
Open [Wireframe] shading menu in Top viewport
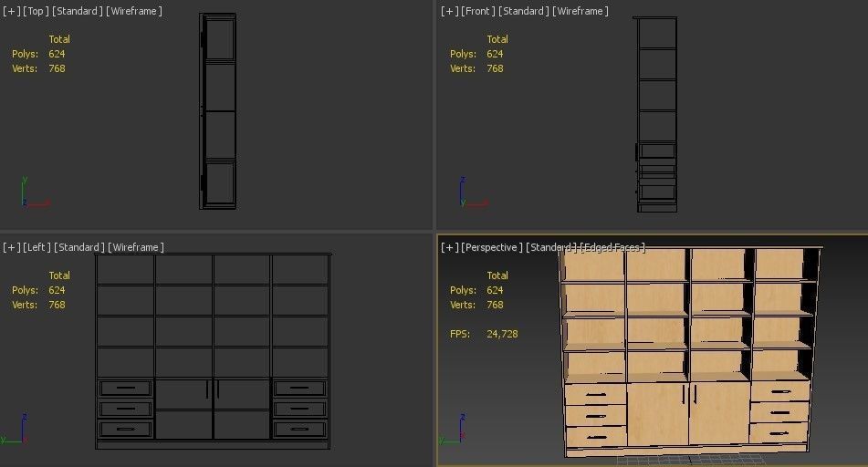point(134,11)
